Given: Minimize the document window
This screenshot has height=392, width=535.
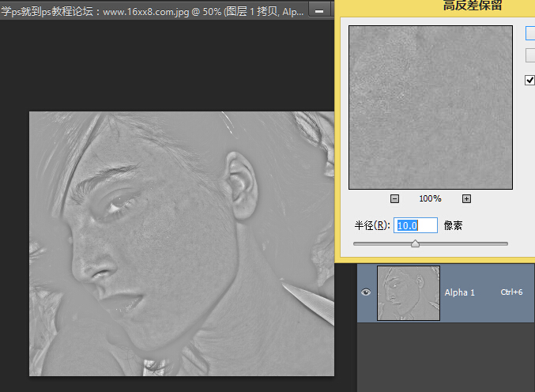Looking at the screenshot, I should coord(318,9).
